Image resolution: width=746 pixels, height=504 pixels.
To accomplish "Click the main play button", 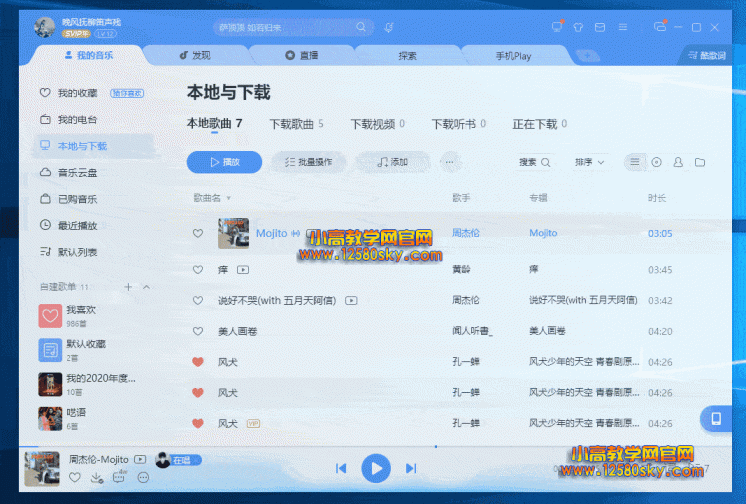I will point(376,469).
